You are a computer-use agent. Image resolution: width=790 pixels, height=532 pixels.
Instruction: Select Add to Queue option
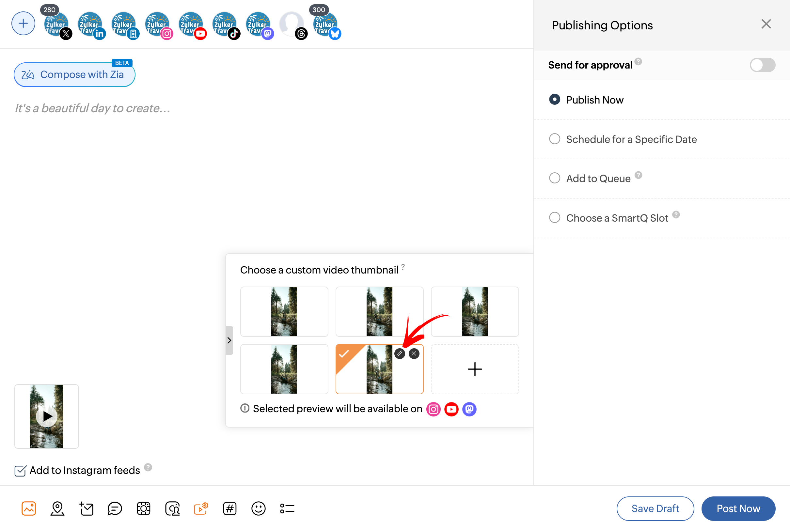point(555,178)
